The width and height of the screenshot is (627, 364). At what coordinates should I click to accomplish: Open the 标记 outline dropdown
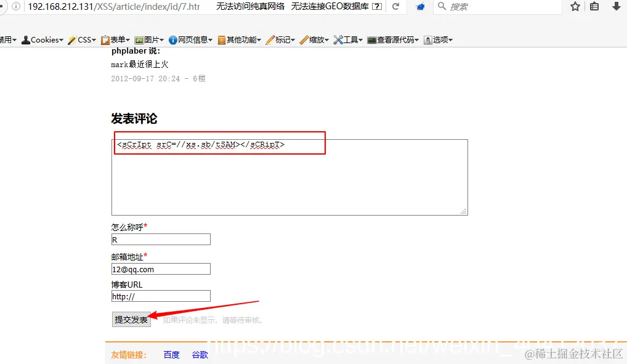point(275,39)
